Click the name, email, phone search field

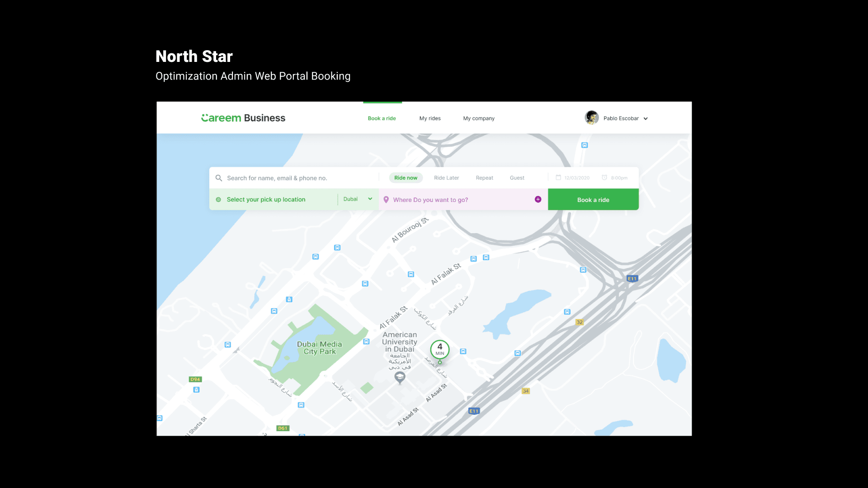pos(294,178)
